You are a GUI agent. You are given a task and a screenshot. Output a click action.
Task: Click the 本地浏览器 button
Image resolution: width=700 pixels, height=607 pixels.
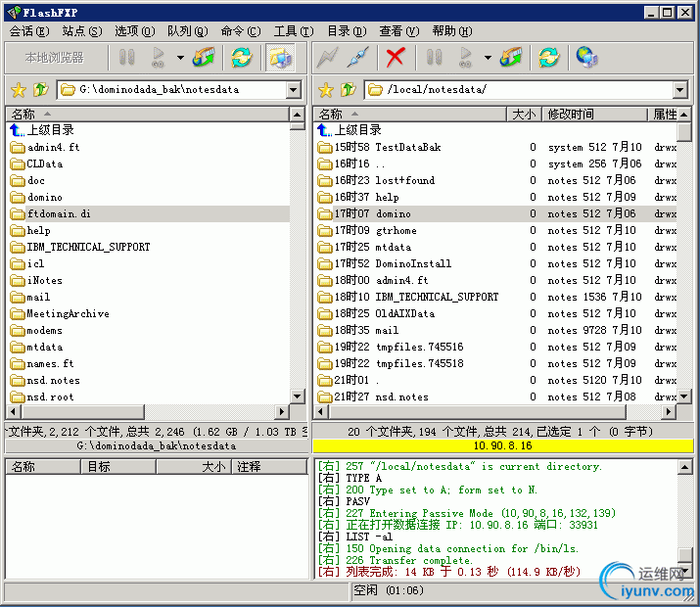55,58
